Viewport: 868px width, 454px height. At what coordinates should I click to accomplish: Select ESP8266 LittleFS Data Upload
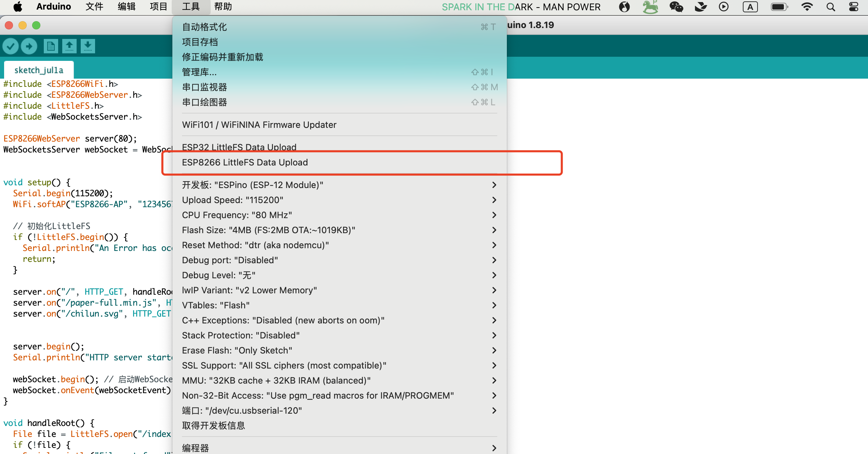tap(339, 162)
